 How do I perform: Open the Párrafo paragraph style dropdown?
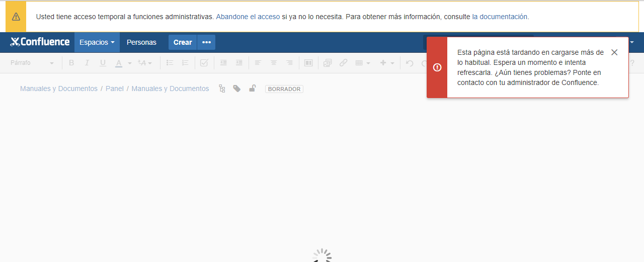click(x=32, y=63)
